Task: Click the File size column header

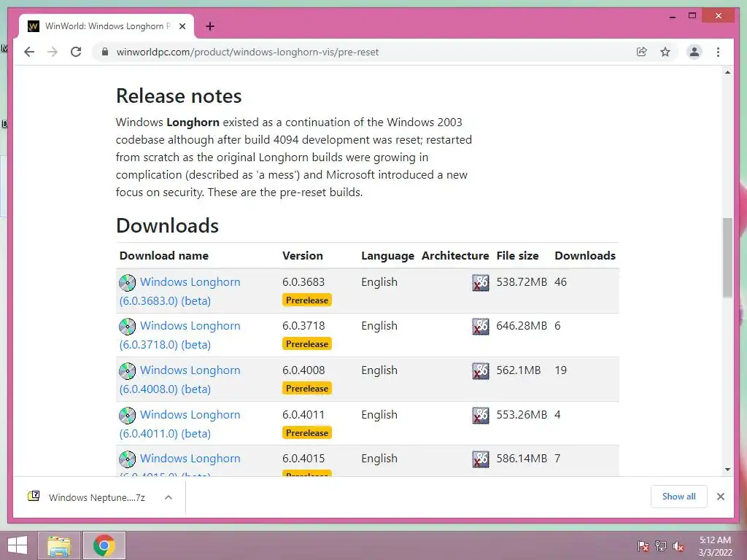Action: coord(517,256)
